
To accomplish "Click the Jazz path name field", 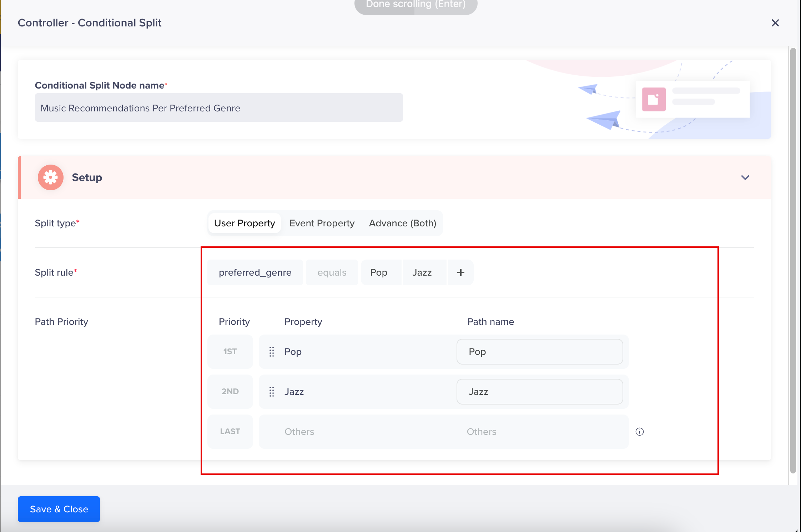I will (x=539, y=392).
